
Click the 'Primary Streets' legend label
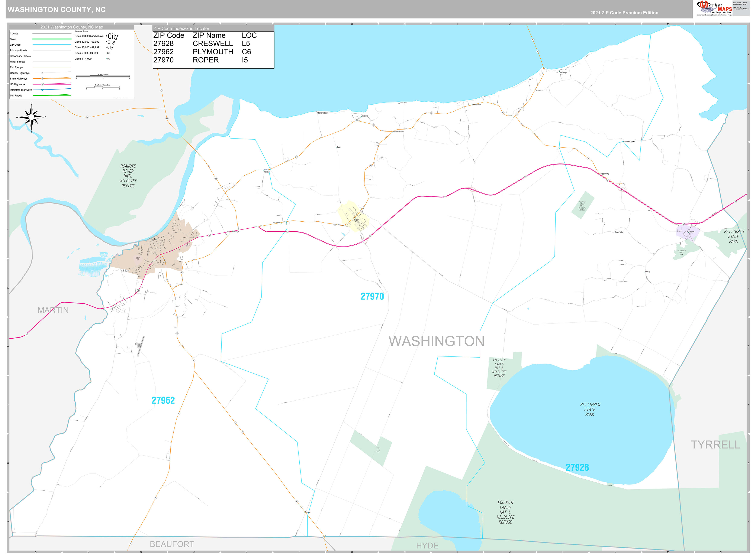[19, 51]
